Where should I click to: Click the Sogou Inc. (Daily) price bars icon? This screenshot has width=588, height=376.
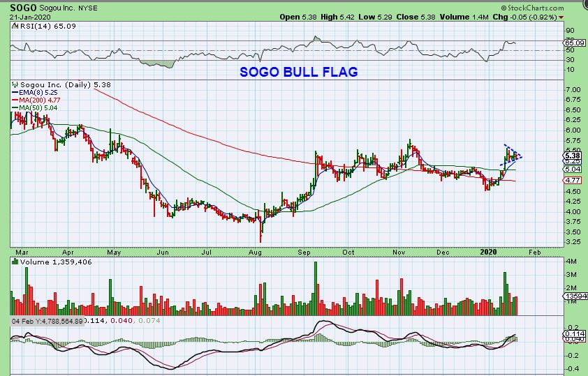(x=15, y=84)
